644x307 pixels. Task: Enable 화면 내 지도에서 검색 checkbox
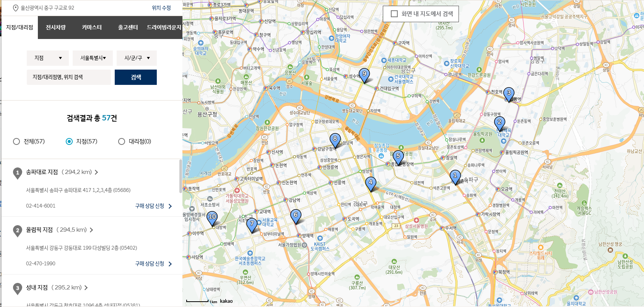click(x=394, y=14)
